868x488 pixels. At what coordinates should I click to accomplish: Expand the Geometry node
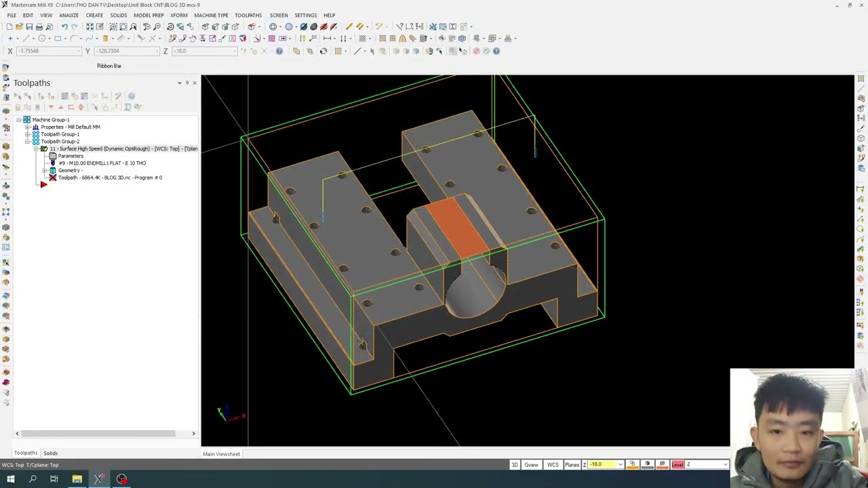[x=44, y=170]
